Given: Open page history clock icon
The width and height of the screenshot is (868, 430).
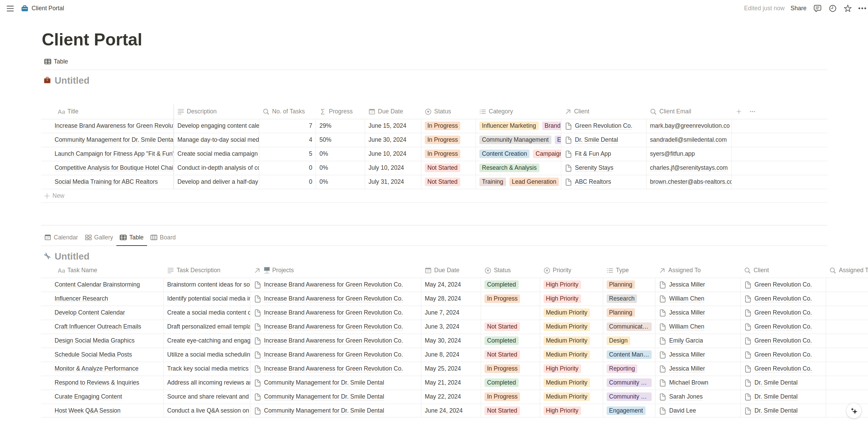Looking at the screenshot, I should 833,8.
